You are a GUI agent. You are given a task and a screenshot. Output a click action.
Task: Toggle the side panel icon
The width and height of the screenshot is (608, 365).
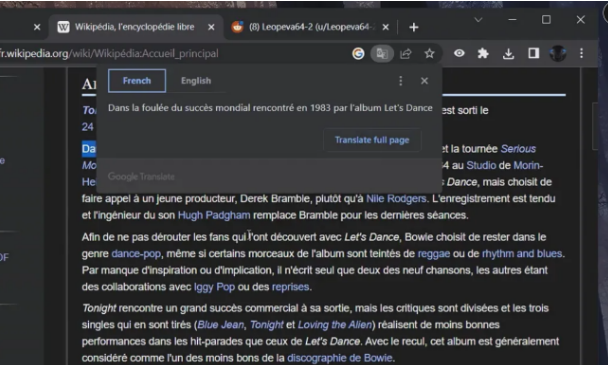pos(534,53)
